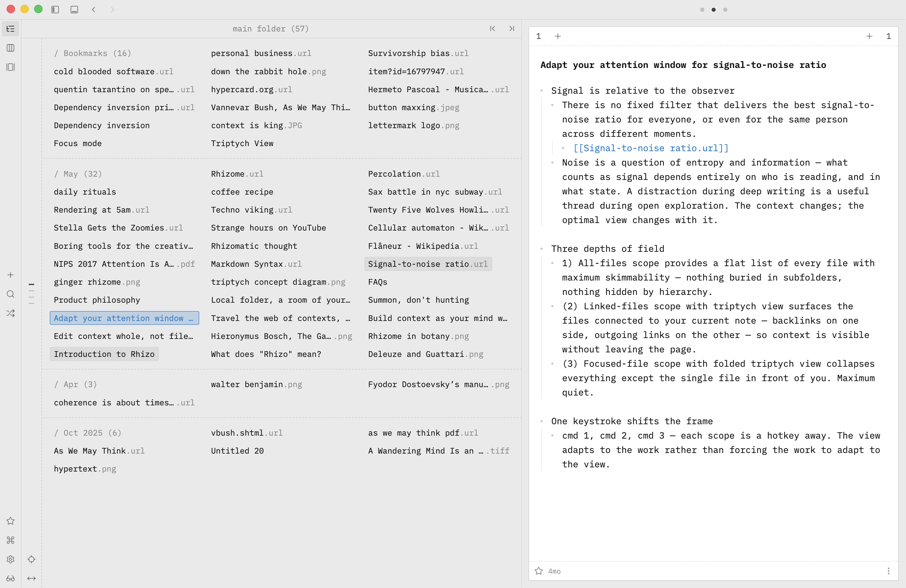Go back with the left chevron arrow
The width and height of the screenshot is (906, 588).
click(94, 10)
